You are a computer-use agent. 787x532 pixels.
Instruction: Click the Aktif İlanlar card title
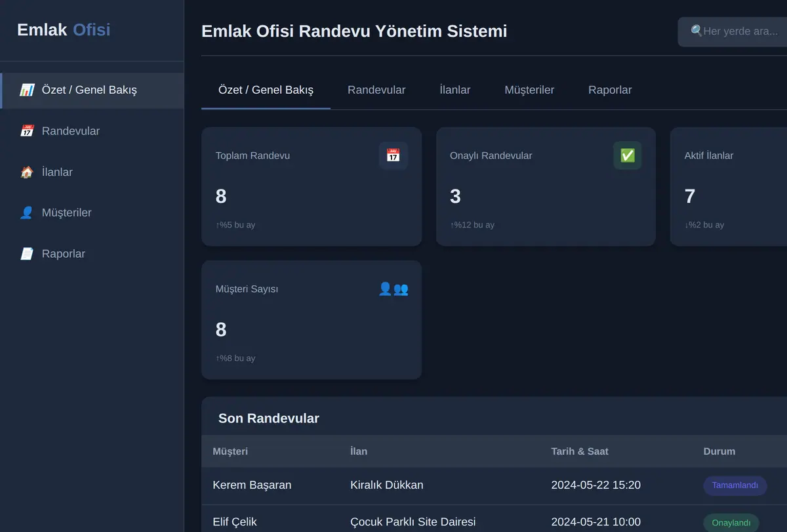tap(709, 156)
